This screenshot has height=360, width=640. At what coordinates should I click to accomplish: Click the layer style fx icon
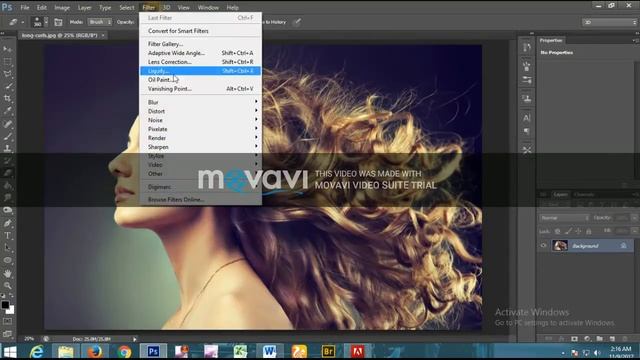[x=562, y=339]
